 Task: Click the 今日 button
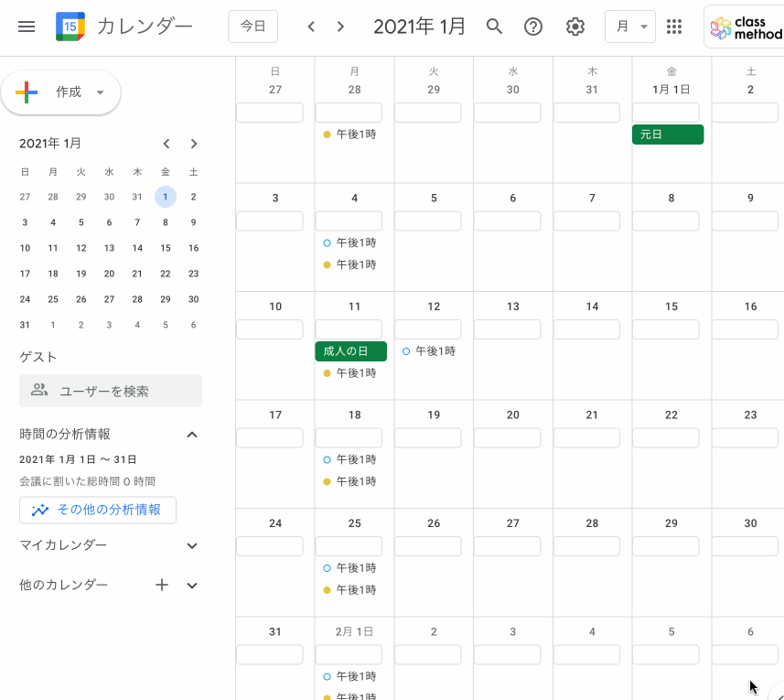[x=252, y=27]
